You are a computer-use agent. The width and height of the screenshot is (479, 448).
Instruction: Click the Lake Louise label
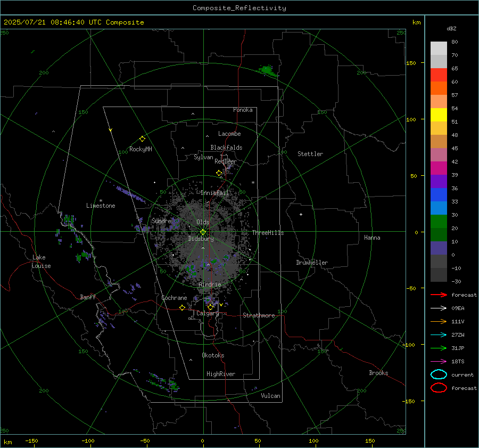[41, 262]
